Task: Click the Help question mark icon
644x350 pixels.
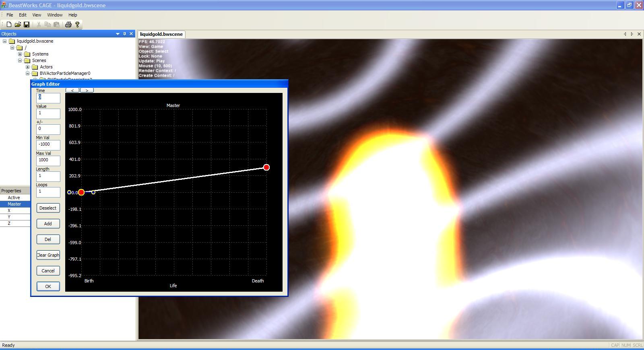Action: 77,25
